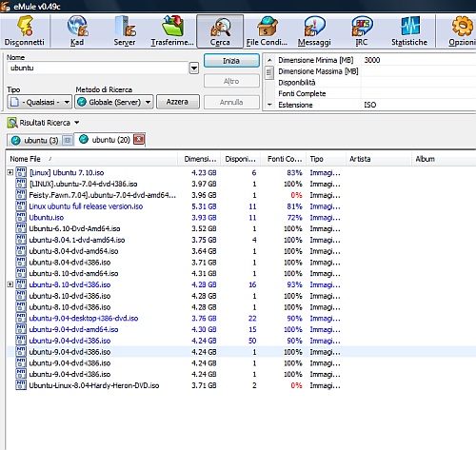Click the file icon of Ubuntu-6.10-Dvd-Amd64.iso

pyautogui.click(x=21, y=228)
